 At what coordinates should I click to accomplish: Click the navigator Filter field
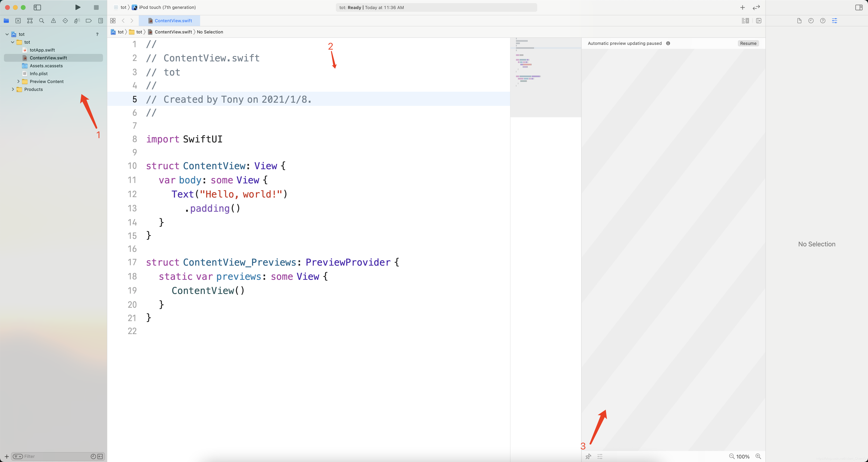pyautogui.click(x=54, y=456)
